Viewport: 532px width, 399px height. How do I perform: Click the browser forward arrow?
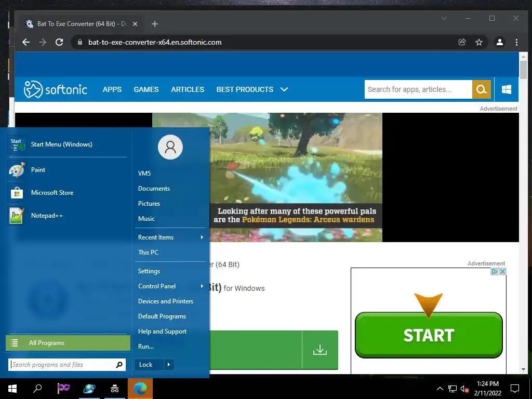pos(43,42)
